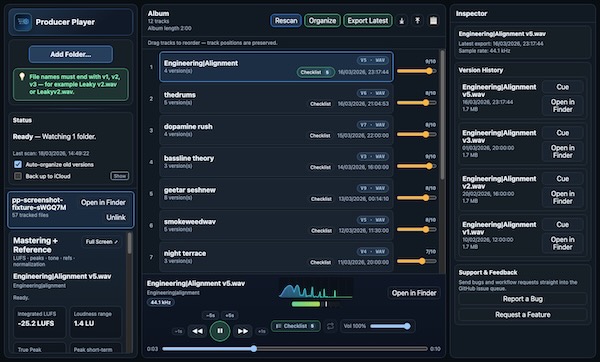Open Checklist for smokeweedwav track
Image resolution: width=600 pixels, height=362 pixels.
[320, 231]
